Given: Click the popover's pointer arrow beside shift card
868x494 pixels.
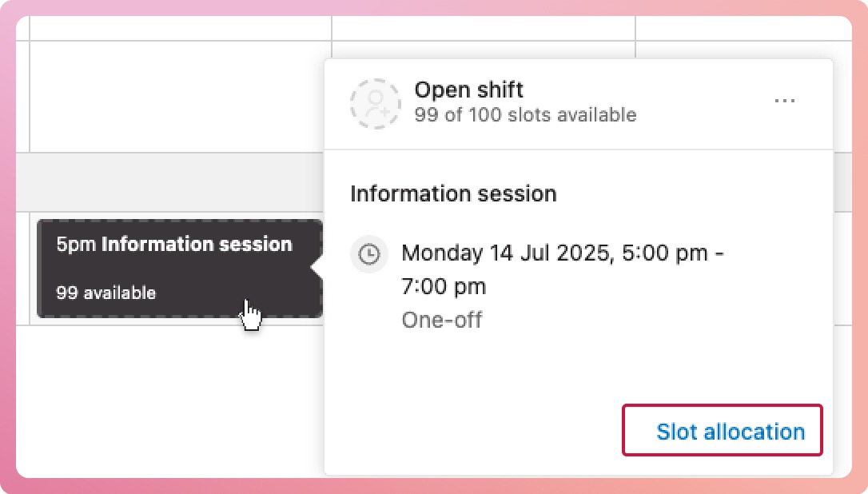Looking at the screenshot, I should [317, 268].
